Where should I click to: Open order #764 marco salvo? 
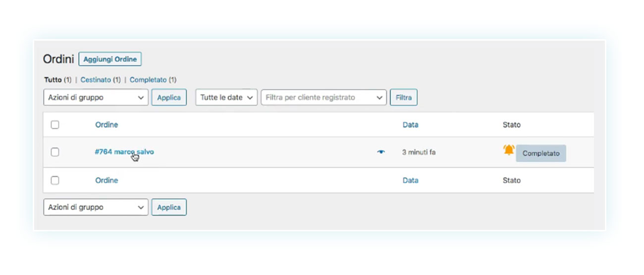[x=124, y=152]
